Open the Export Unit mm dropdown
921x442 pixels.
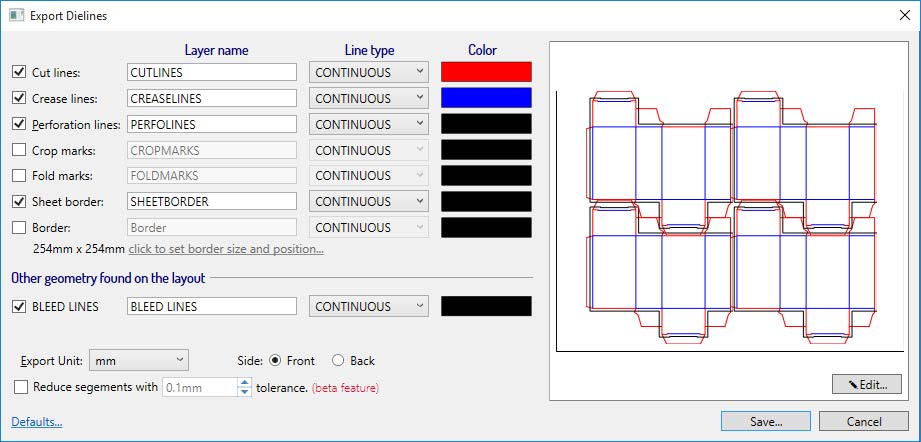tap(139, 360)
